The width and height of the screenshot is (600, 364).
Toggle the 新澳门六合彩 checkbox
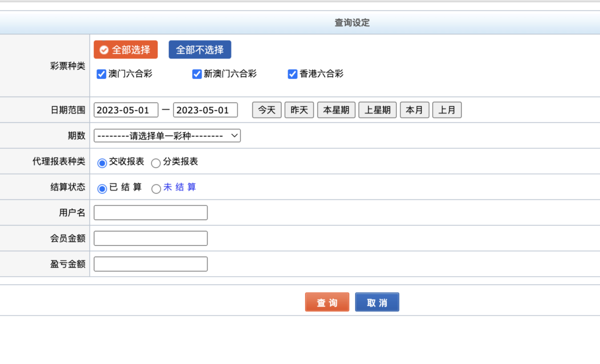(197, 74)
